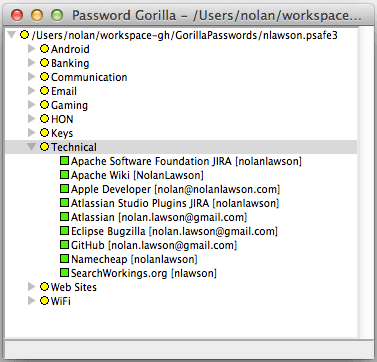Expand the Android group

click(32, 49)
